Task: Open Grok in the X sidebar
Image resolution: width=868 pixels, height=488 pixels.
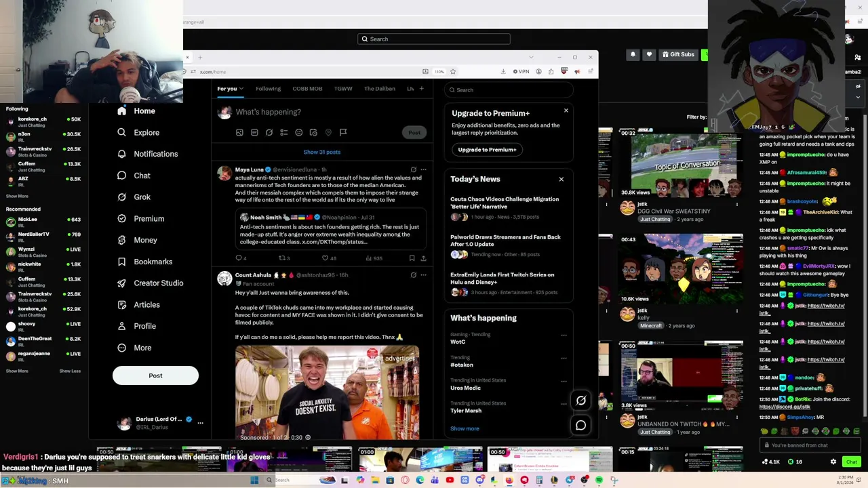Action: [x=134, y=197]
